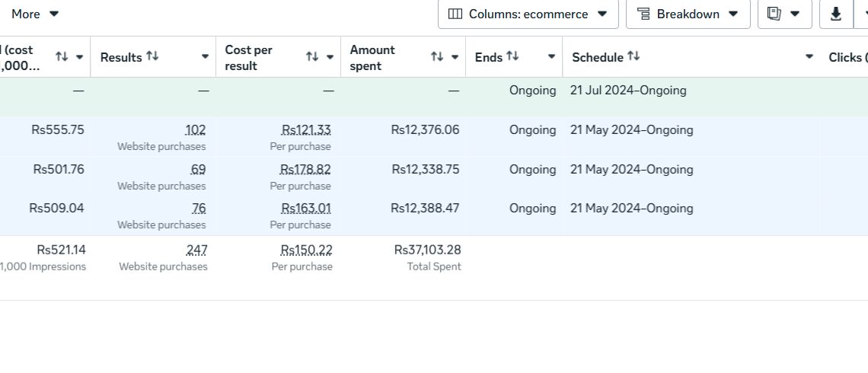Open CPM cost column options caret
868x373 pixels.
(x=79, y=57)
